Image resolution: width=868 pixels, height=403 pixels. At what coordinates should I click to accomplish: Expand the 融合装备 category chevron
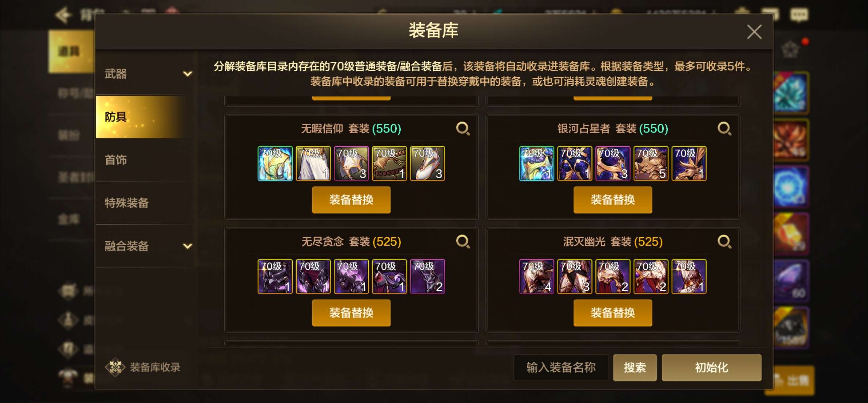(x=187, y=246)
